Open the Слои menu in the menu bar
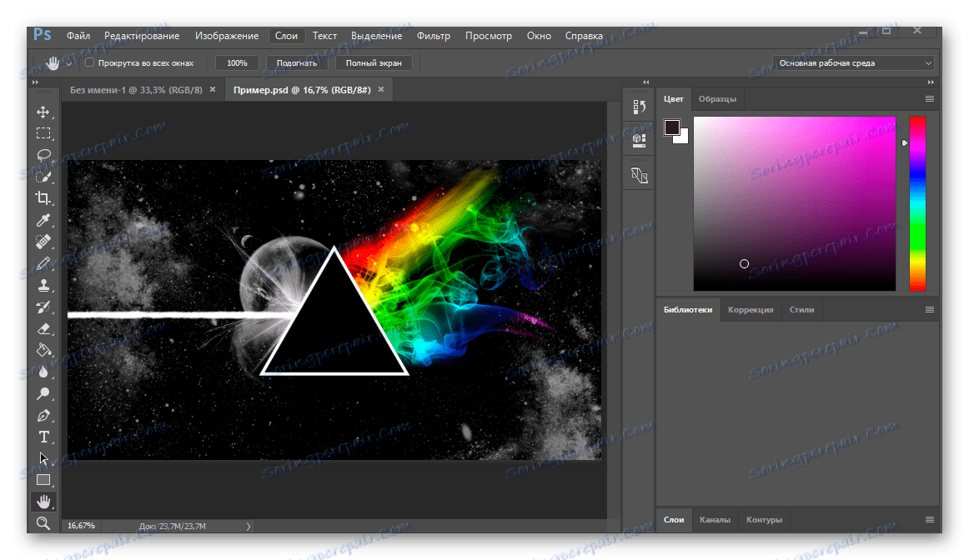The height and width of the screenshot is (560, 969). 286,36
